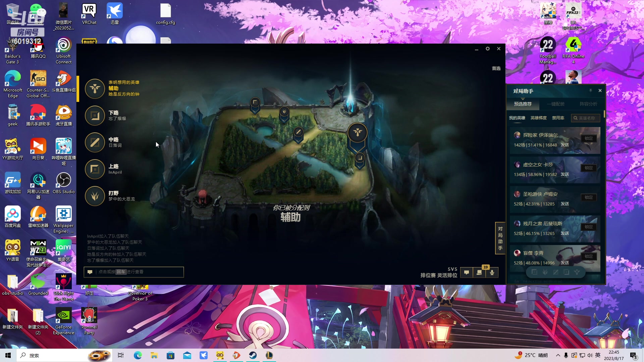Screen dimensions: 644x362
Task: Lock in 残月之肃 厄斐琉斯 with 锁定
Action: point(589,227)
